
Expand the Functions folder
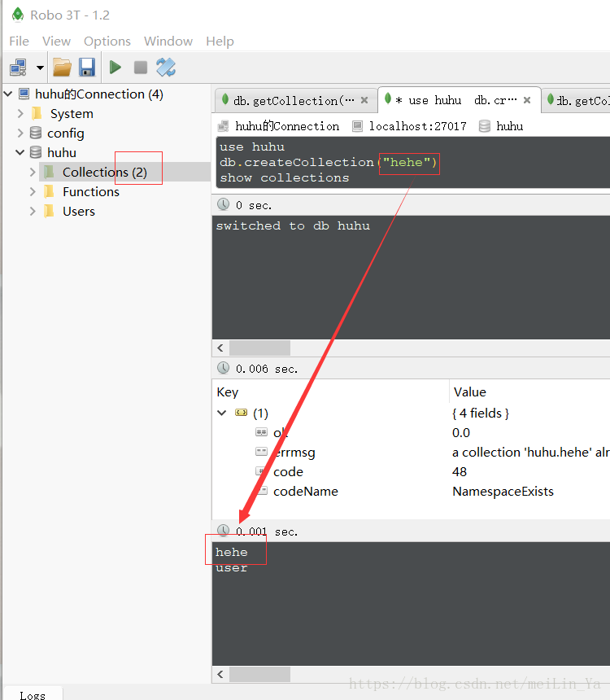click(x=33, y=191)
